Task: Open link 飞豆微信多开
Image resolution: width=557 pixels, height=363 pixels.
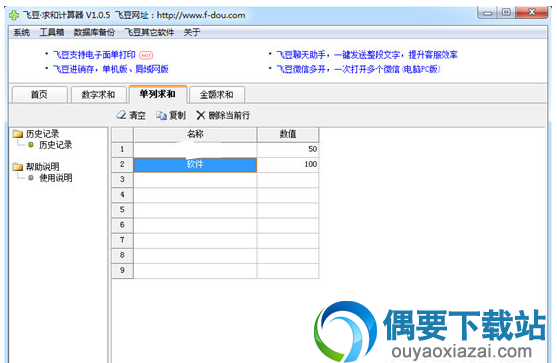Action: [x=358, y=69]
